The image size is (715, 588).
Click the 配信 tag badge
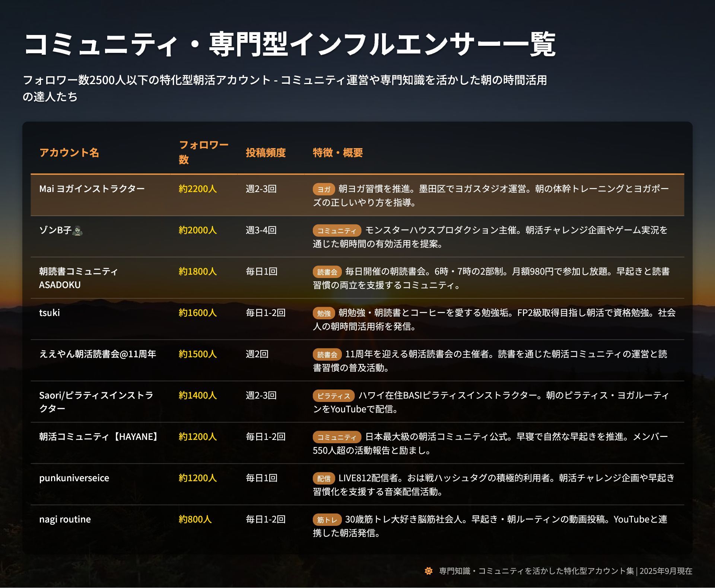tap(324, 478)
